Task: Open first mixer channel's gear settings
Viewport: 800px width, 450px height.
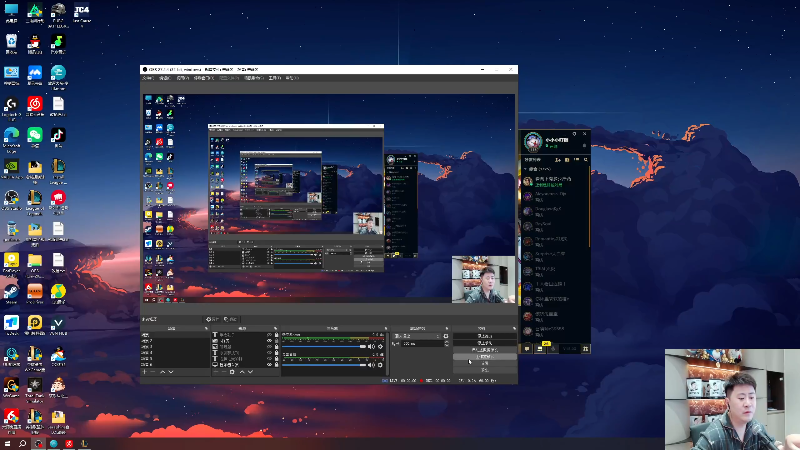Action: [380, 347]
